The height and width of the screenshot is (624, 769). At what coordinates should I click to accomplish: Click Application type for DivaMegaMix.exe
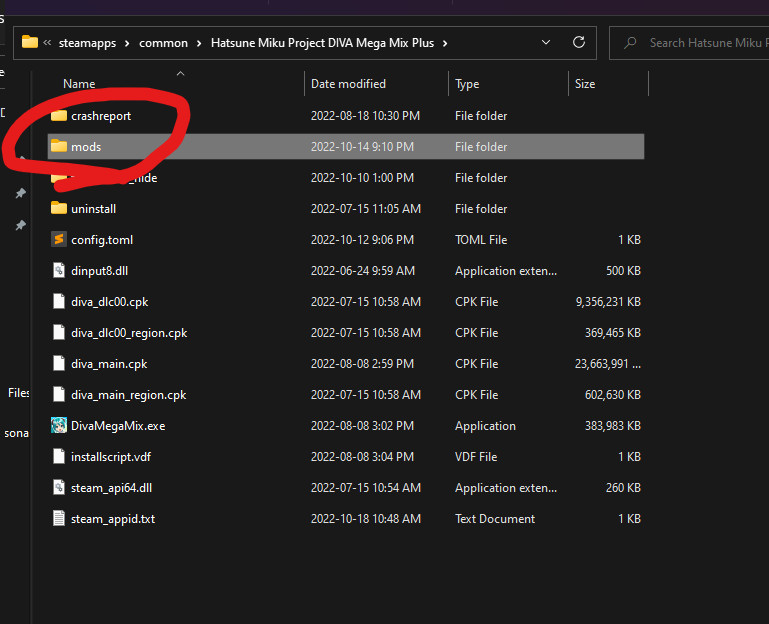click(485, 426)
